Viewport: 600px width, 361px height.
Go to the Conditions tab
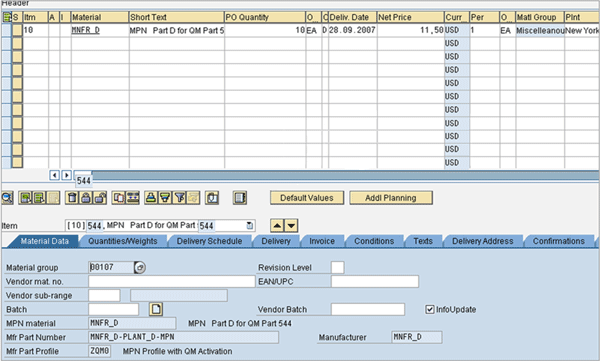tap(374, 241)
